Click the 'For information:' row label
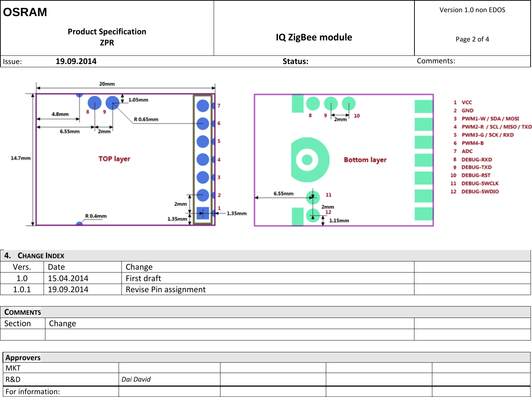Image resolution: width=532 pixels, height=397 pixels. tap(33, 392)
